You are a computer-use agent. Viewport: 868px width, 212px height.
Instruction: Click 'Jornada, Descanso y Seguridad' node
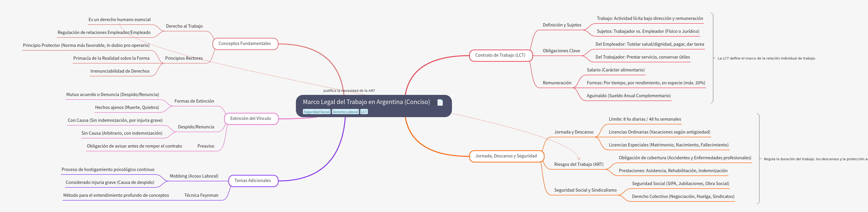coord(506,156)
